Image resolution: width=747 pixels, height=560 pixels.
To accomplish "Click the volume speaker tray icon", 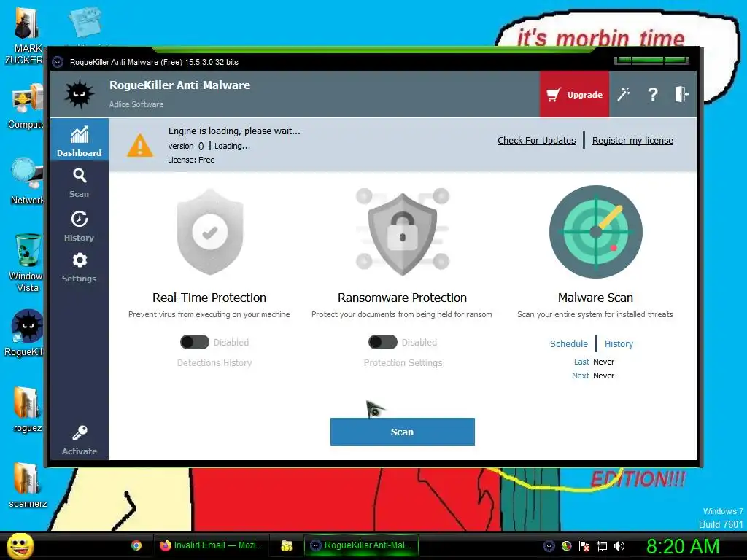I will pyautogui.click(x=619, y=546).
